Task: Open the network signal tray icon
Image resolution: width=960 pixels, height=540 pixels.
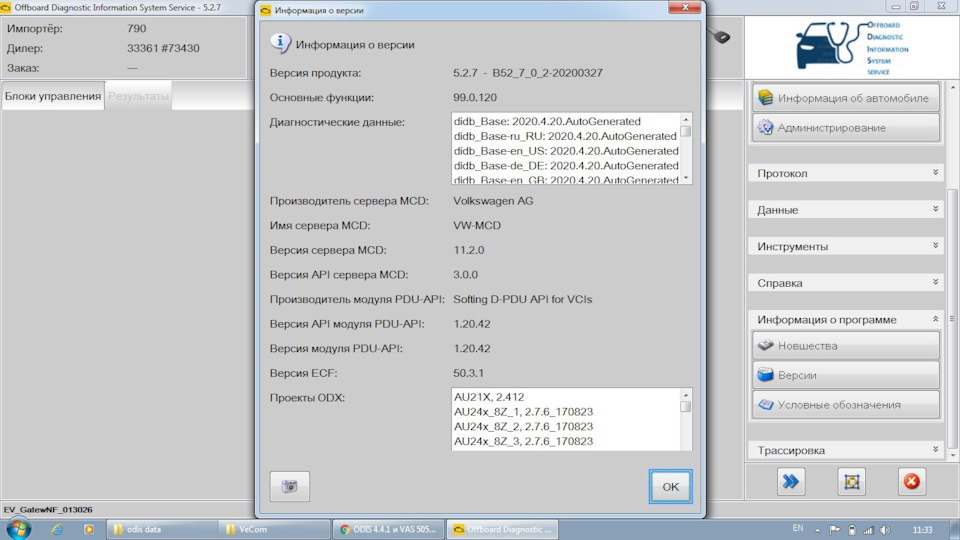Action: click(x=868, y=530)
